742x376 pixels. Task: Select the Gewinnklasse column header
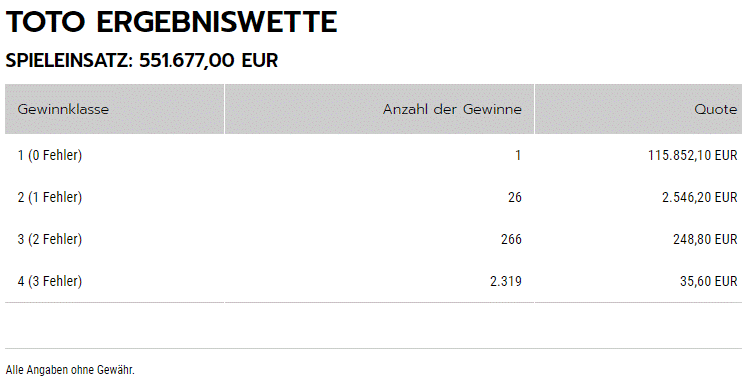[114, 109]
